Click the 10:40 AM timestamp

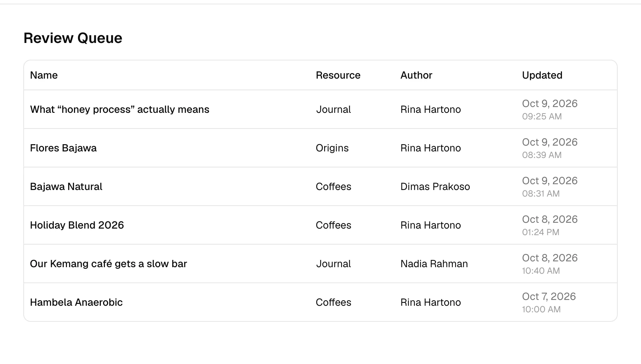(x=541, y=271)
